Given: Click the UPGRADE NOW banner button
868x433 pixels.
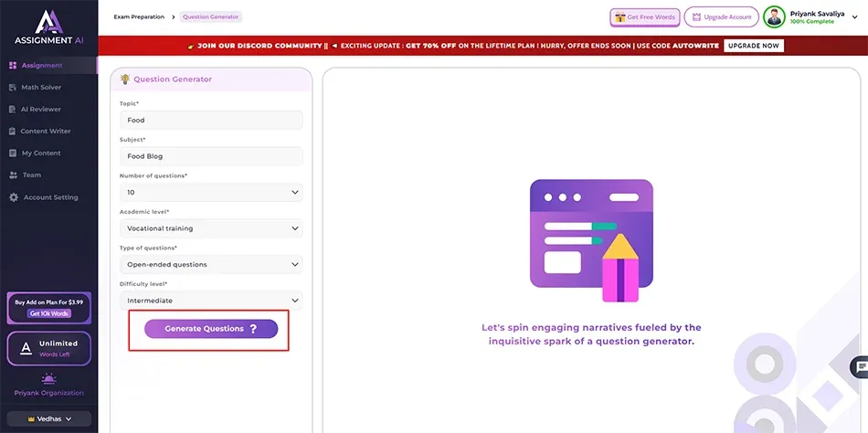Looking at the screenshot, I should [x=754, y=46].
